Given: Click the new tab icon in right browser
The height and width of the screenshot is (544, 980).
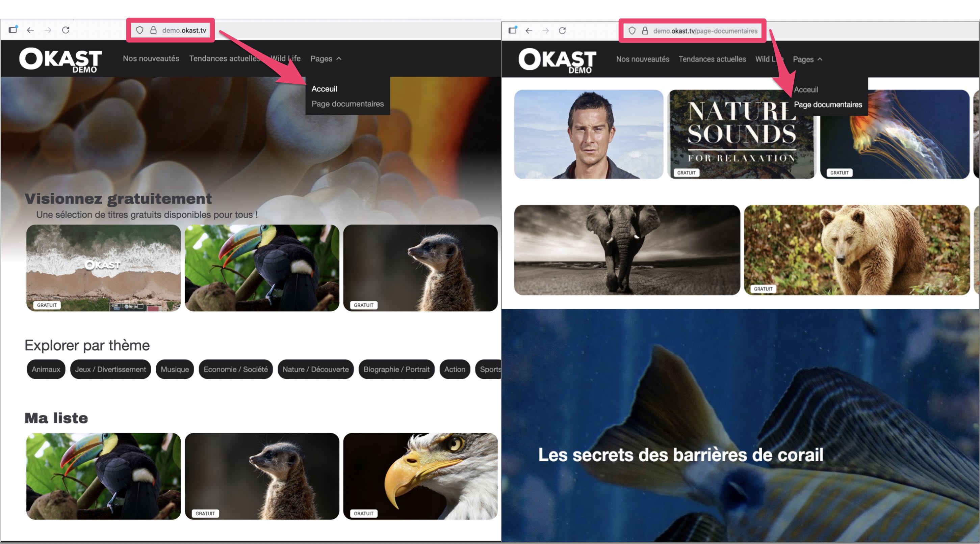Looking at the screenshot, I should 512,30.
